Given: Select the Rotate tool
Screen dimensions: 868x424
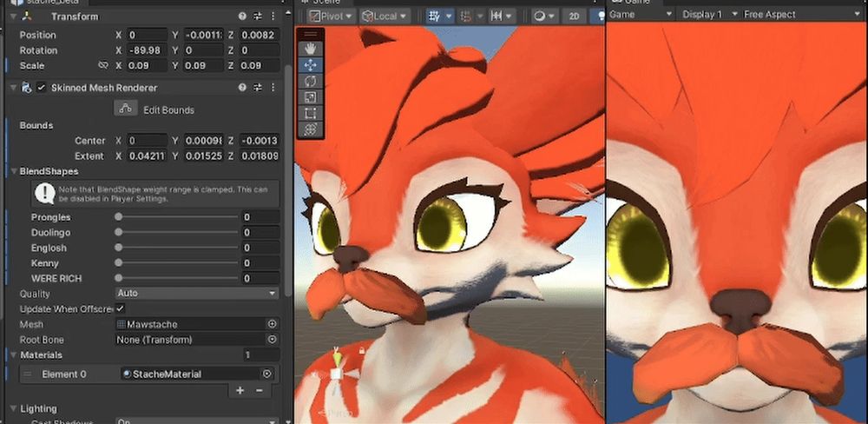Looking at the screenshot, I should (310, 81).
